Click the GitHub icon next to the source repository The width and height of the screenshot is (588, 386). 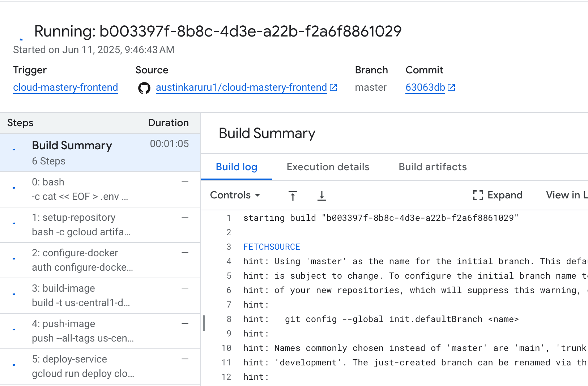[x=144, y=87]
